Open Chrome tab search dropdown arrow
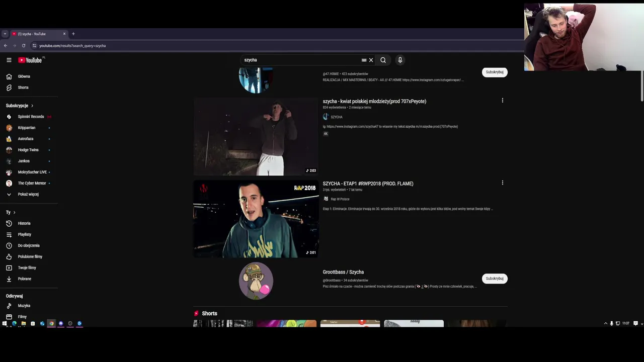The width and height of the screenshot is (644, 362). (5, 34)
